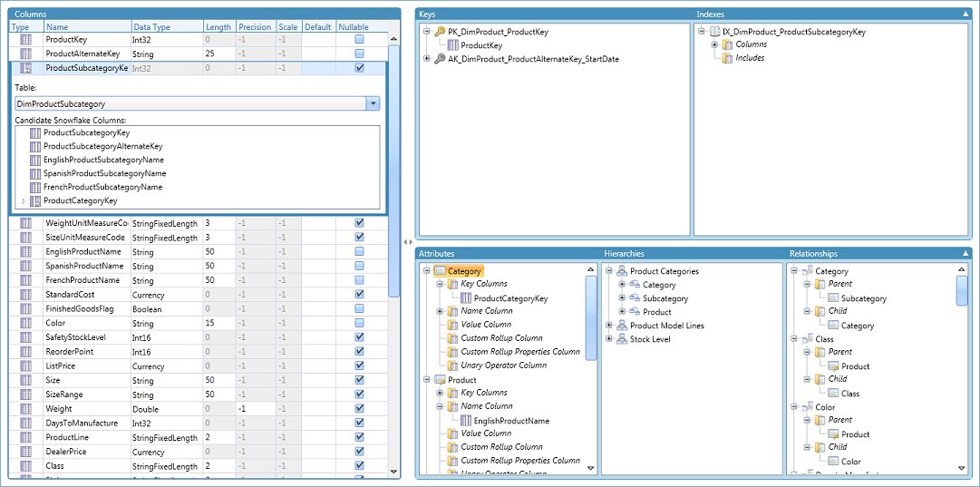980x487 pixels.
Task: Expand the Stock Level hierarchy
Action: (609, 339)
